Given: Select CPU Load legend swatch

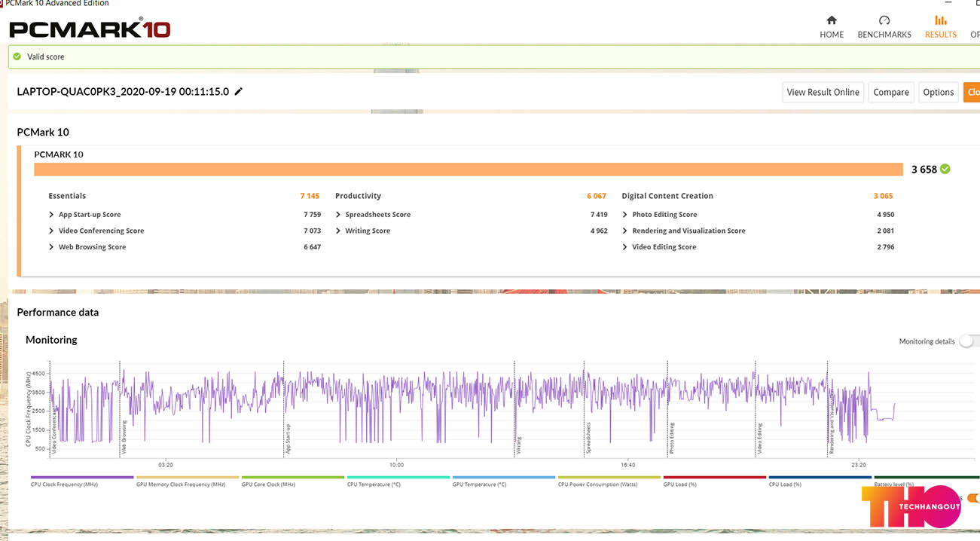Looking at the screenshot, I should 820,477.
